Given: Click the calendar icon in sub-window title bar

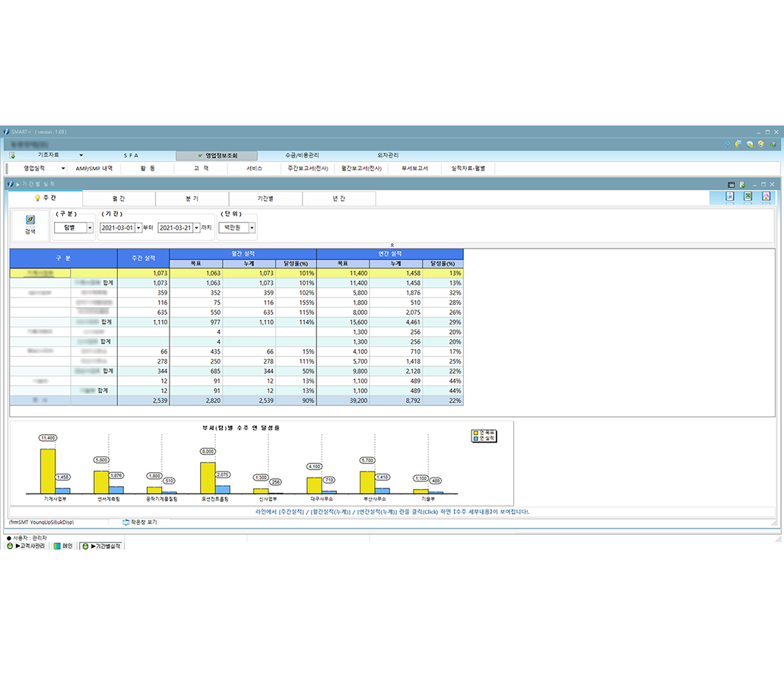Looking at the screenshot, I should click(x=732, y=184).
